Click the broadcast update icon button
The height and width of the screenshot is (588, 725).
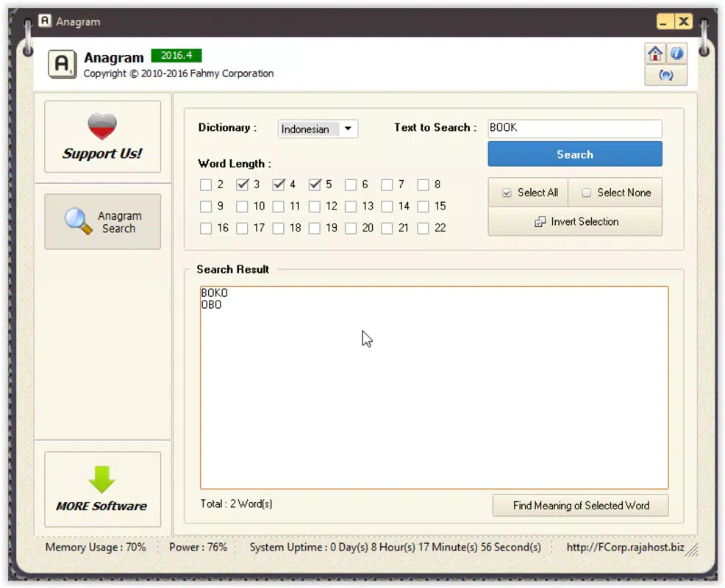tap(666, 75)
